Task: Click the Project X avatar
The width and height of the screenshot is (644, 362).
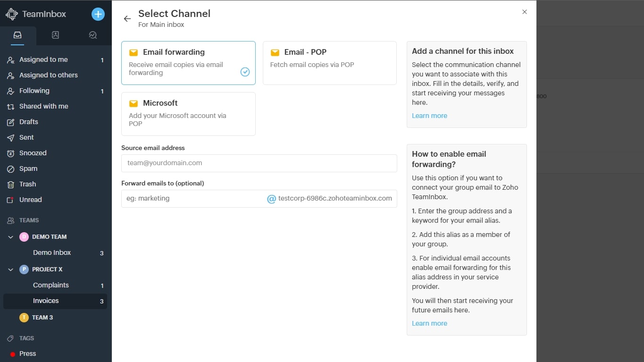Action: [x=24, y=269]
